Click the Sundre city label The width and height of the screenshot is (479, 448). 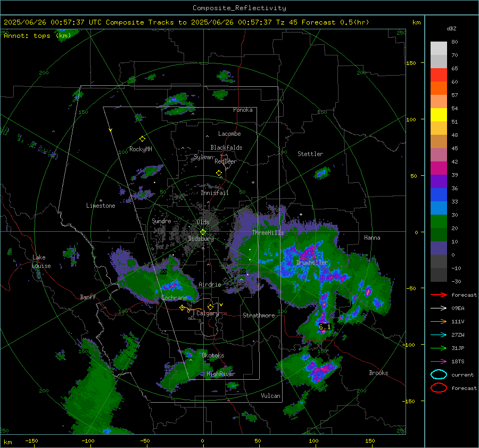point(161,221)
